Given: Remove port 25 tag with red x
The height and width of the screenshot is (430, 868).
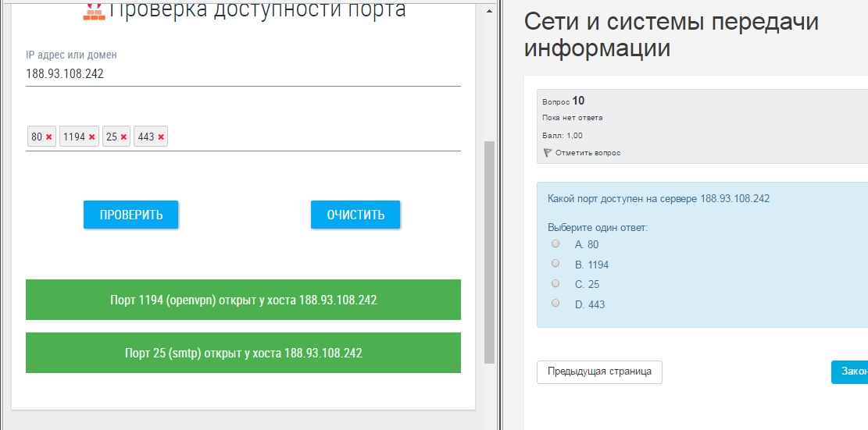Looking at the screenshot, I should click(123, 137).
